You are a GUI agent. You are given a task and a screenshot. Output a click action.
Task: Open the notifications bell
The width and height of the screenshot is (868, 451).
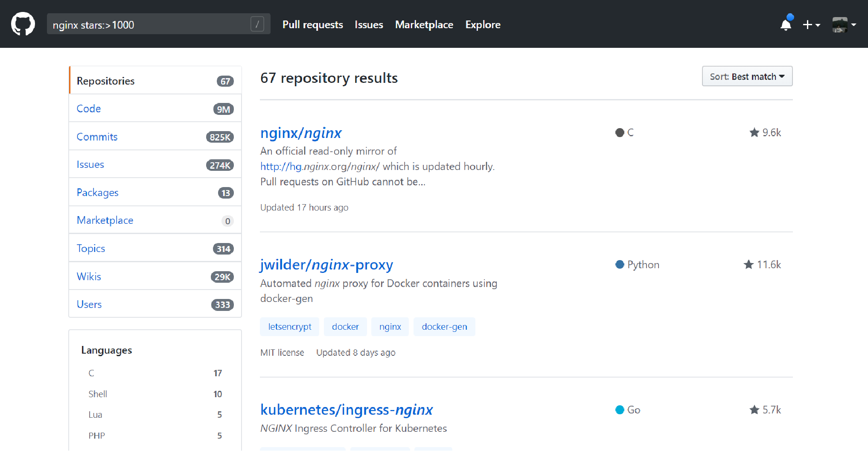786,25
